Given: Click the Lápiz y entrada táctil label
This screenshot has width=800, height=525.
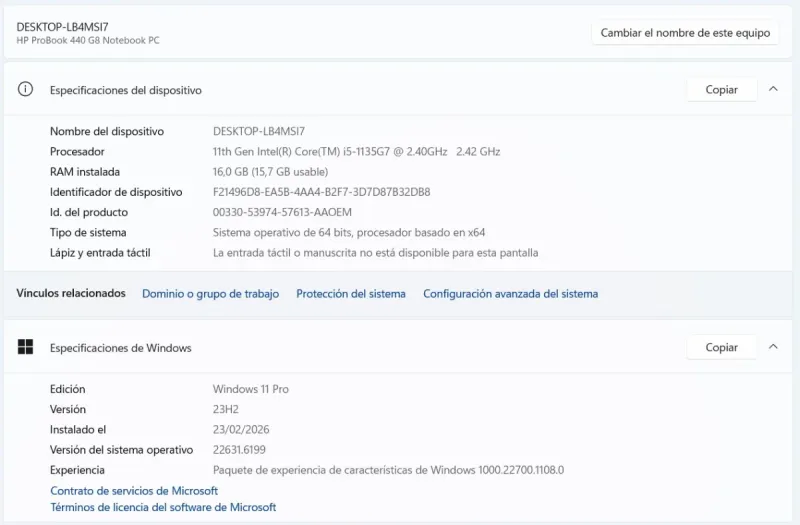Looking at the screenshot, I should point(100,253).
